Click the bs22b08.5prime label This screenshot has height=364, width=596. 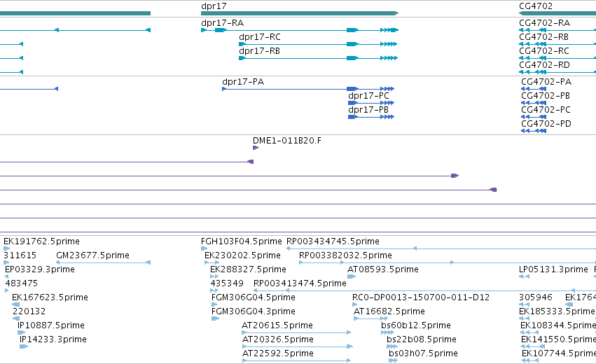point(422,339)
